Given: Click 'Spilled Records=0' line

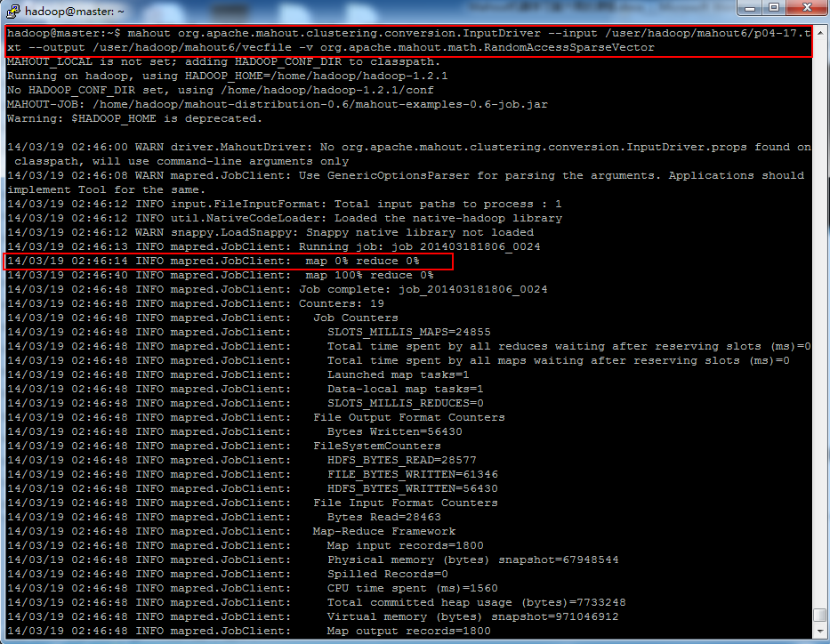Looking at the screenshot, I should 388,575.
